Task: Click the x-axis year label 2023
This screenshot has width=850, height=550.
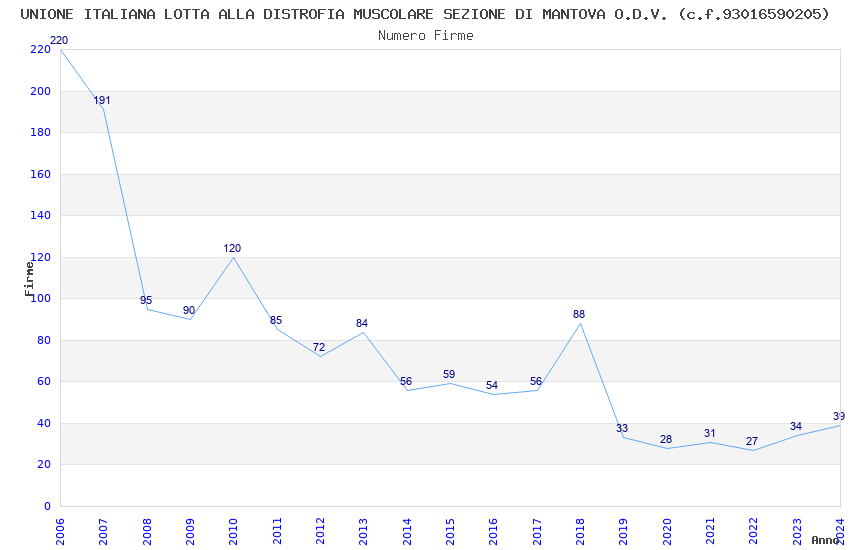Action: pyautogui.click(x=797, y=531)
